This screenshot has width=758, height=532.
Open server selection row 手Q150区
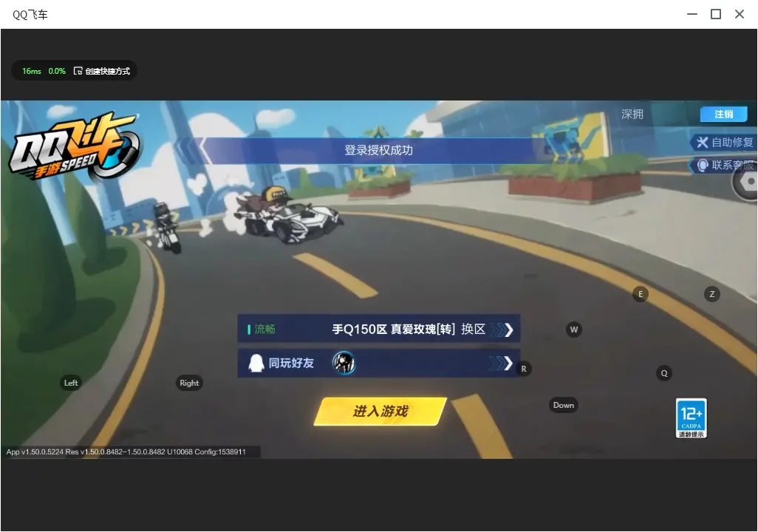coord(378,330)
